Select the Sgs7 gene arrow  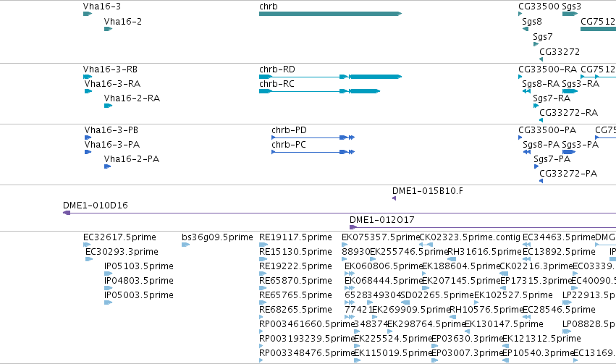point(536,44)
